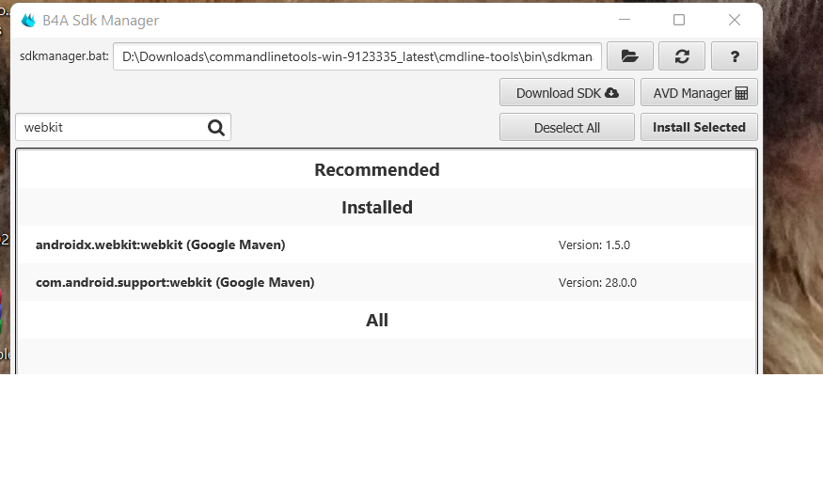Focus the sdkmanager.bat path field
Image resolution: width=823 pixels, height=504 pixels.
[357, 56]
